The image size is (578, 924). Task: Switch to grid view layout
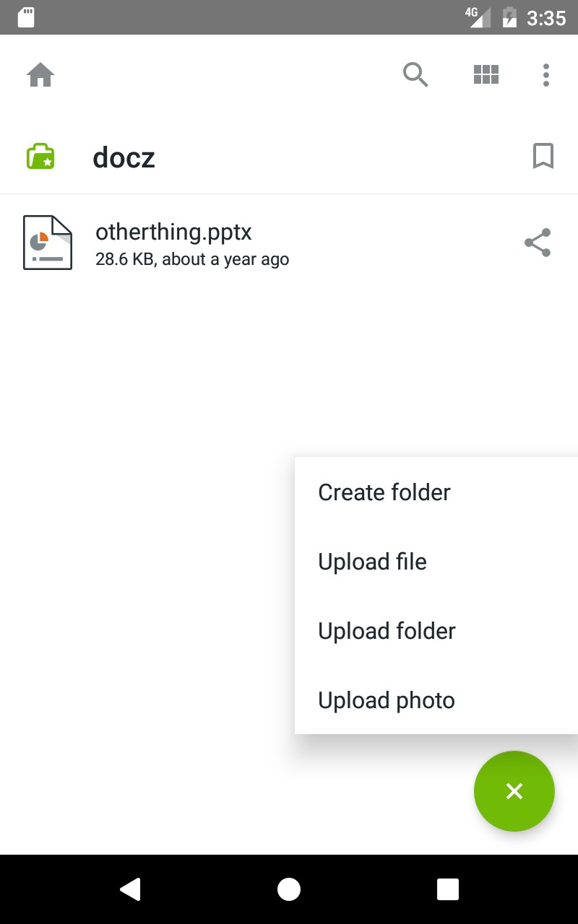pos(486,74)
